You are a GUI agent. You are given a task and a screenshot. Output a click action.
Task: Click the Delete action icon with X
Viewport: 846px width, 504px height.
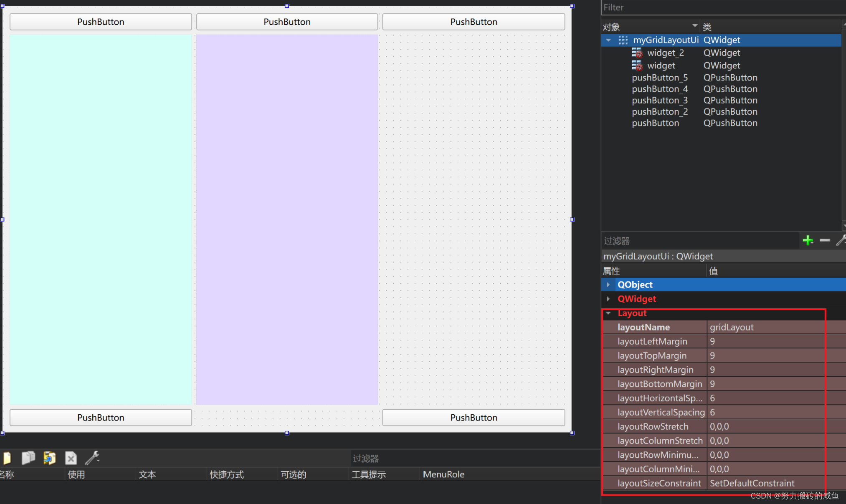click(x=71, y=458)
